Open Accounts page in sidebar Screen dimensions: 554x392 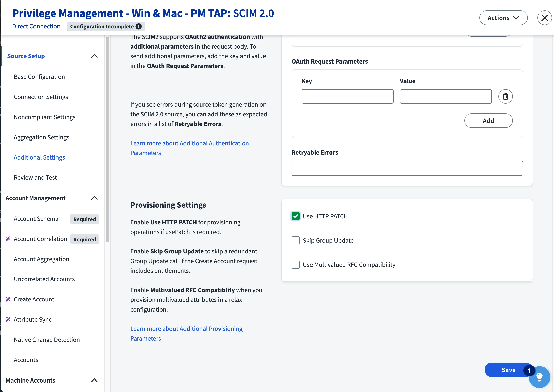pos(26,360)
